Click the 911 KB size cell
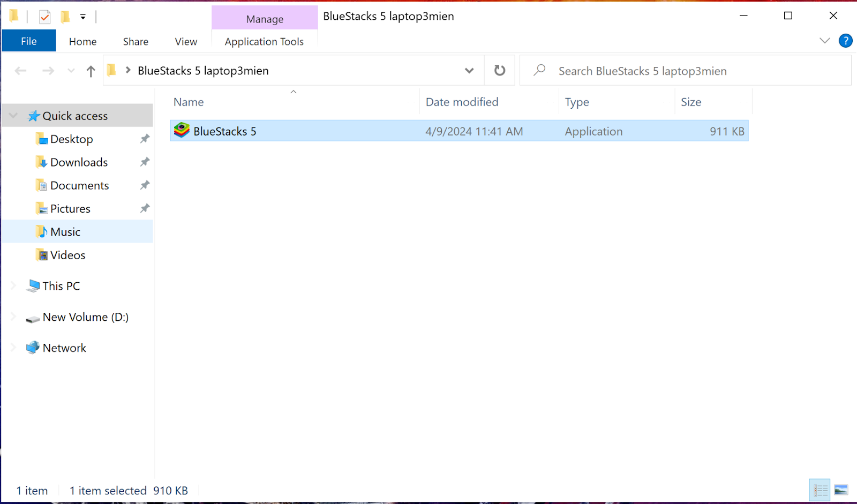Screen dimensions: 857x504 [x=727, y=131]
